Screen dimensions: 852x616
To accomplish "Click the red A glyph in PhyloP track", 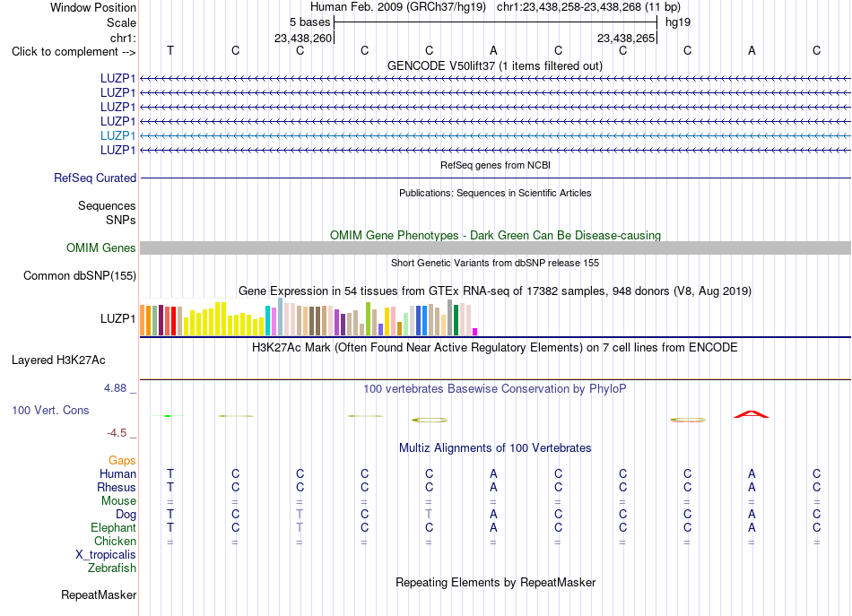I will 752,414.
